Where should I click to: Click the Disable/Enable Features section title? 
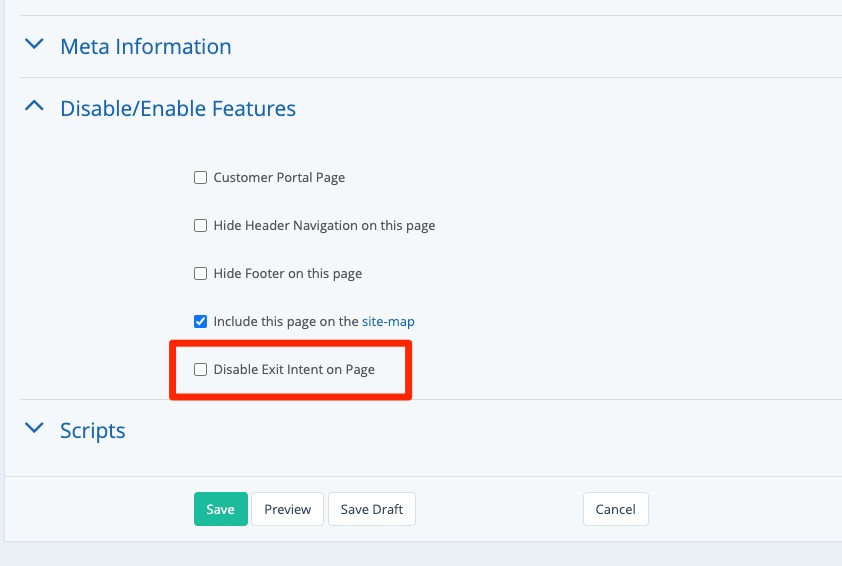point(178,108)
